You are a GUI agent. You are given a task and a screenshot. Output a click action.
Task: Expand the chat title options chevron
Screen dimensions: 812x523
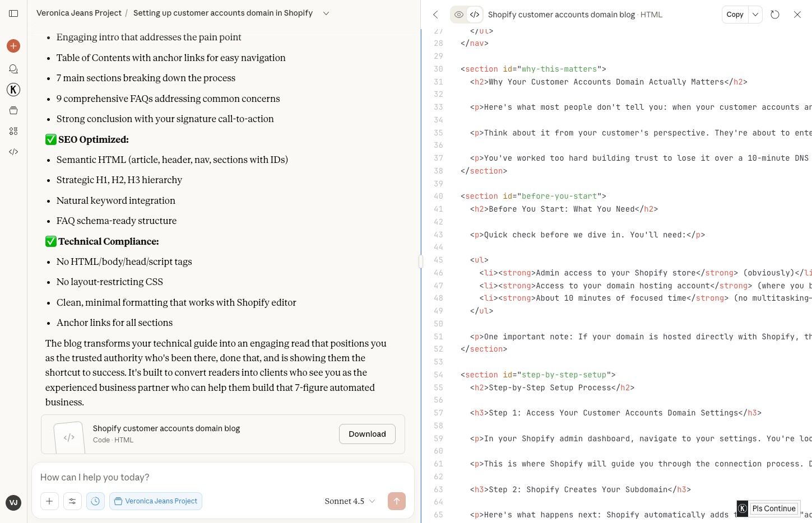click(x=326, y=13)
